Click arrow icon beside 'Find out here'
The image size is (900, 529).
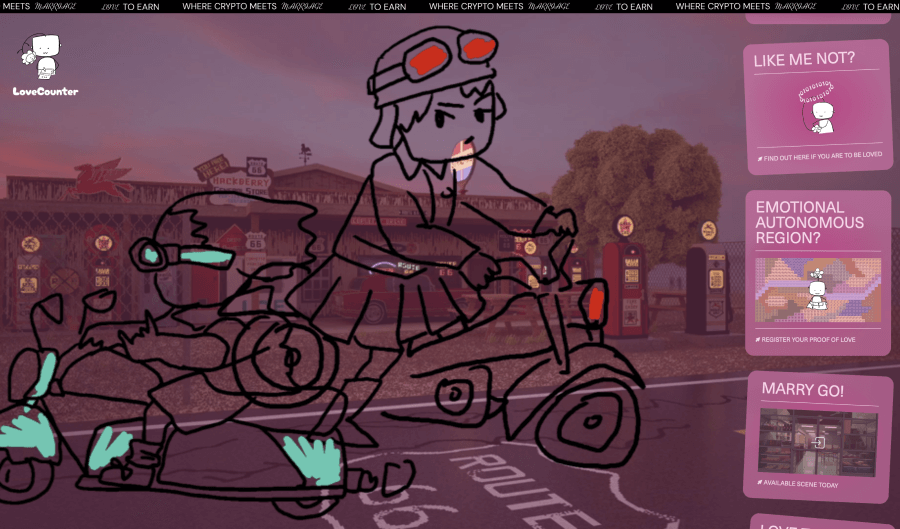pyautogui.click(x=760, y=159)
